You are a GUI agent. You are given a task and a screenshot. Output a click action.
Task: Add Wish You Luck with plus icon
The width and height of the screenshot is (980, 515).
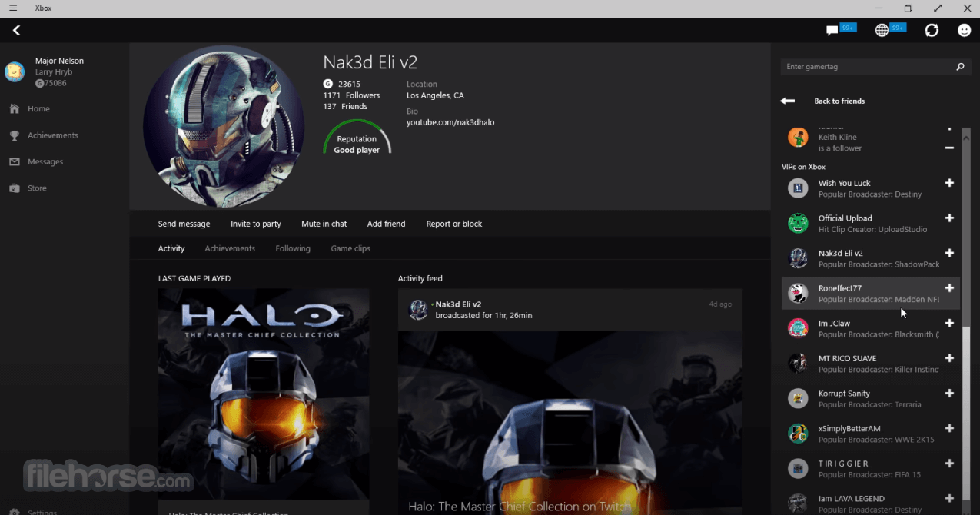(949, 183)
